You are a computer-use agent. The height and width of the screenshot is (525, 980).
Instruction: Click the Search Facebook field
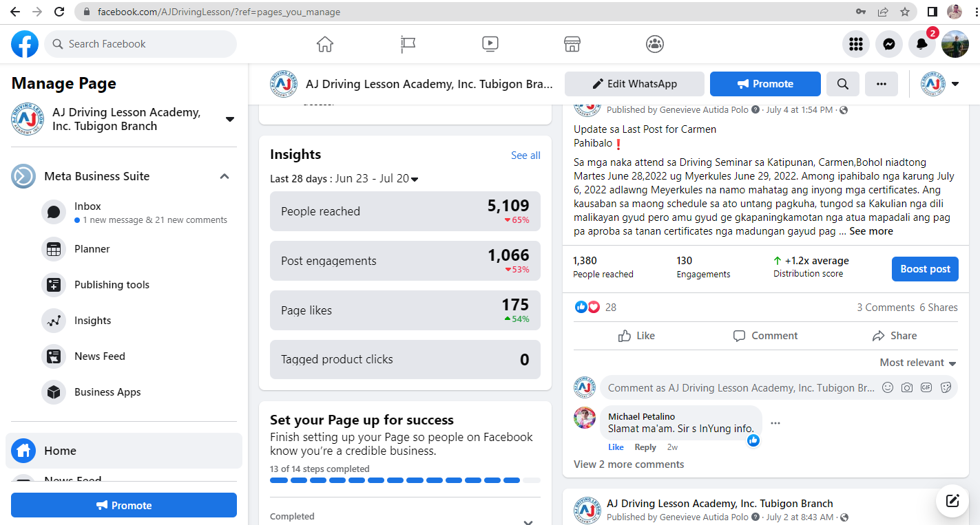tap(140, 44)
